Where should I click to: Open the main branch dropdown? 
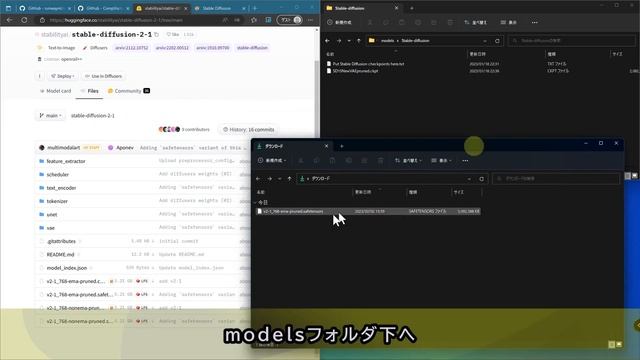point(51,116)
